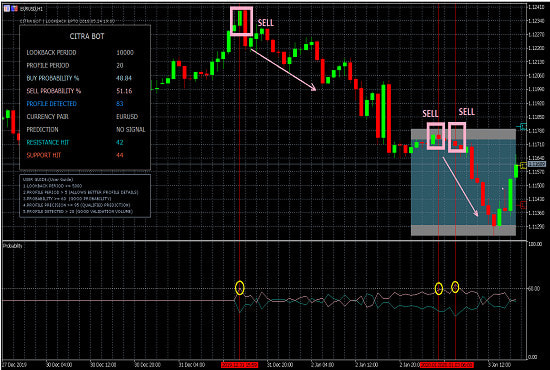Click the 100.00 label on indicator scale
Viewport: 550px width, 370px height.
(535, 244)
